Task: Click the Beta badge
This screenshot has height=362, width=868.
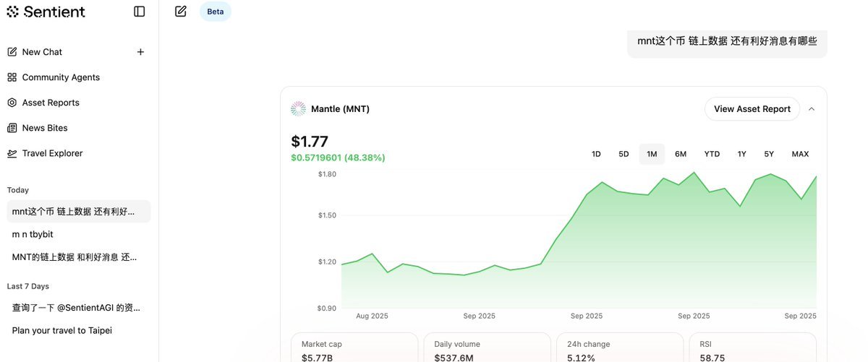Action: click(x=216, y=12)
